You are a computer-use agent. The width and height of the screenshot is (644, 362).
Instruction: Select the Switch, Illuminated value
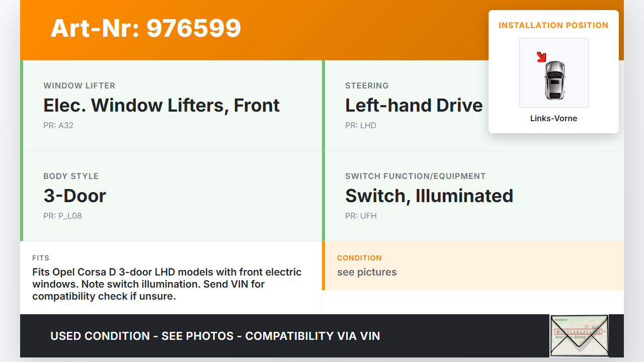click(x=429, y=196)
